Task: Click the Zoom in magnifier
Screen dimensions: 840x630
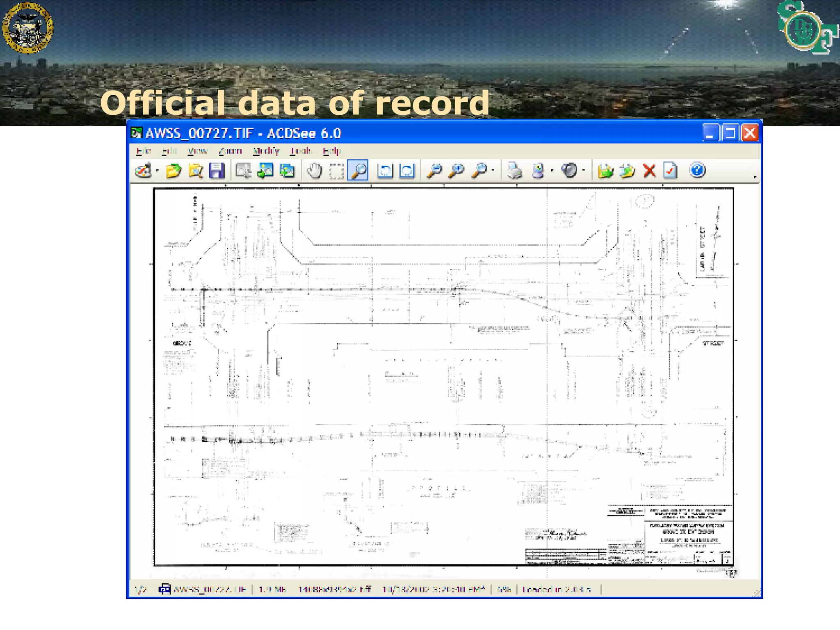Action: tap(456, 170)
